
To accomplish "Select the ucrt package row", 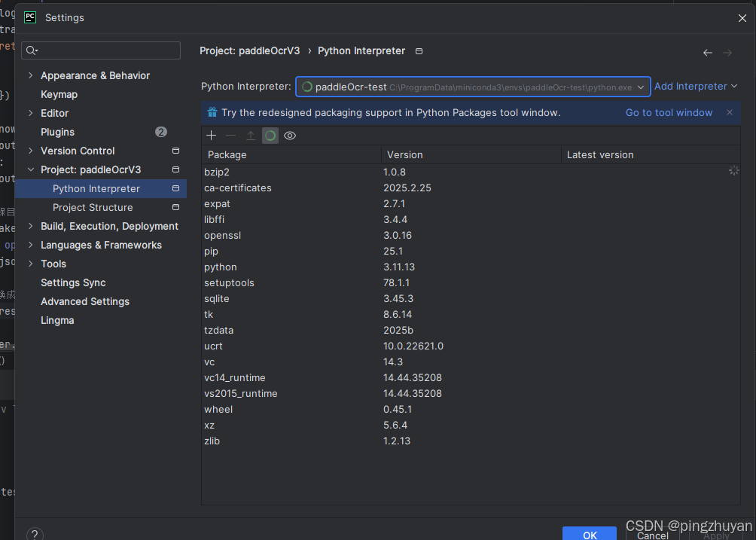I will (x=471, y=346).
